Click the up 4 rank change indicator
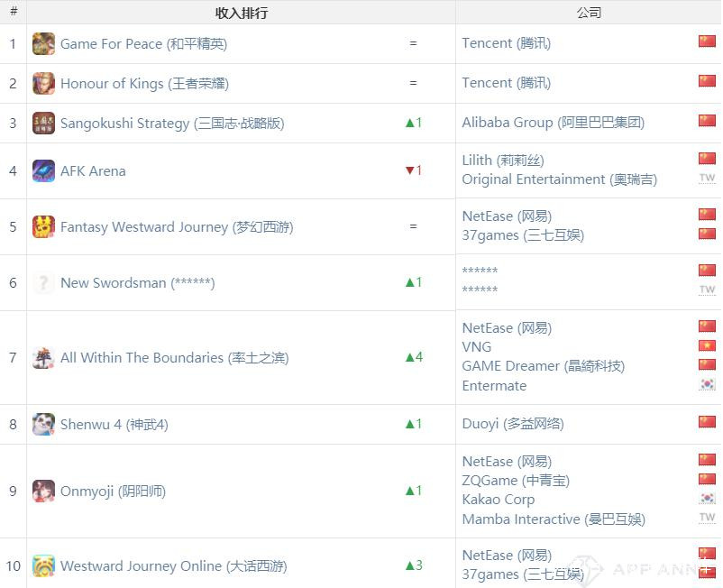 (414, 357)
